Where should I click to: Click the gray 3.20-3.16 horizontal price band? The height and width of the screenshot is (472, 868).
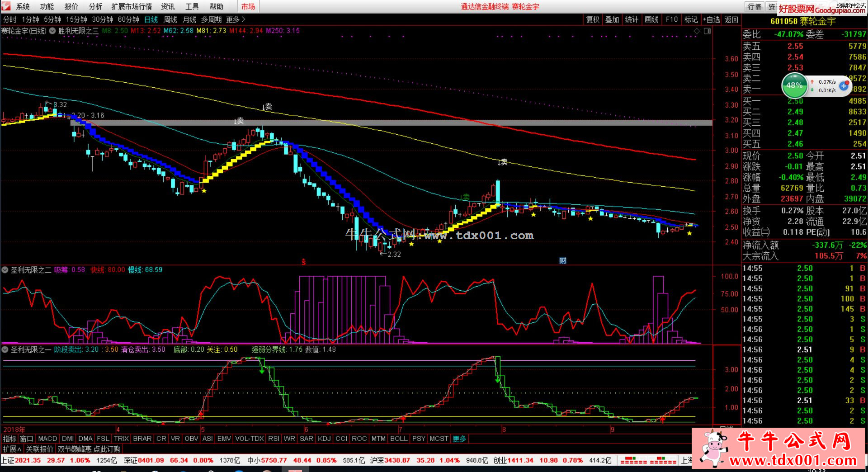[391, 123]
